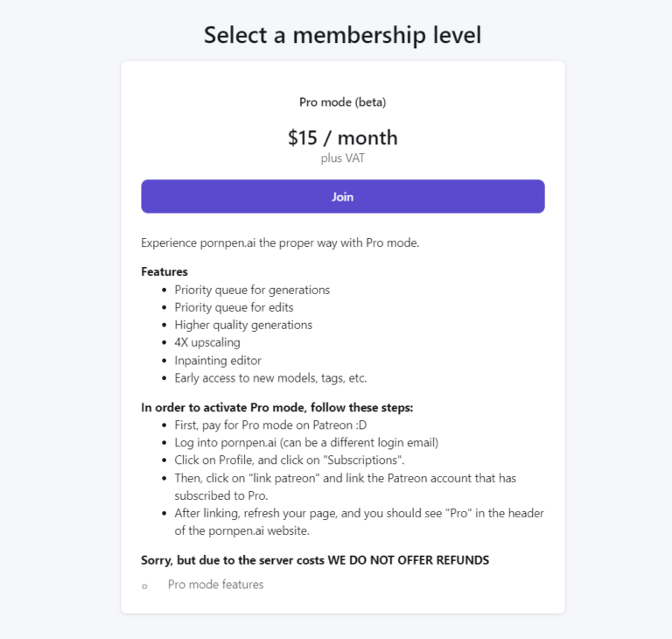Click the "WE DO NOT OFFER REFUNDS" notice

pos(409,560)
